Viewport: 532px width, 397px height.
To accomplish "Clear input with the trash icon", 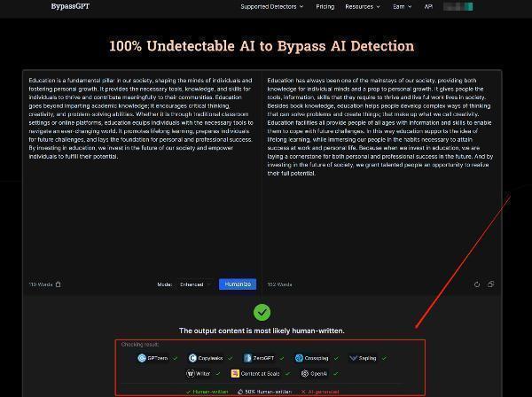I will pyautogui.click(x=59, y=284).
